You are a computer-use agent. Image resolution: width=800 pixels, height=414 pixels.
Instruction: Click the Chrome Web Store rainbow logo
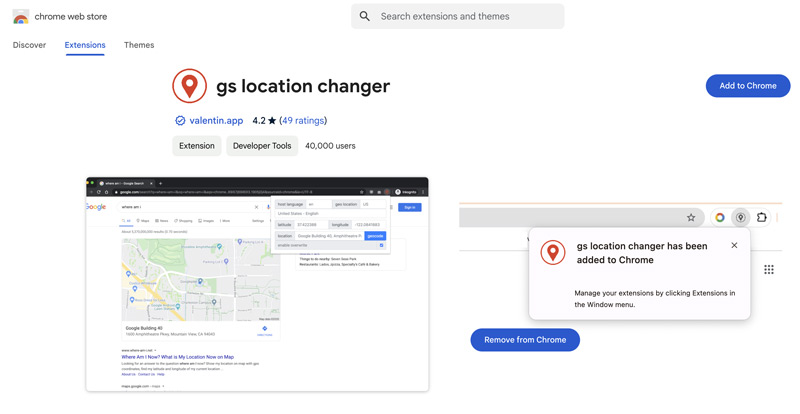click(x=21, y=17)
